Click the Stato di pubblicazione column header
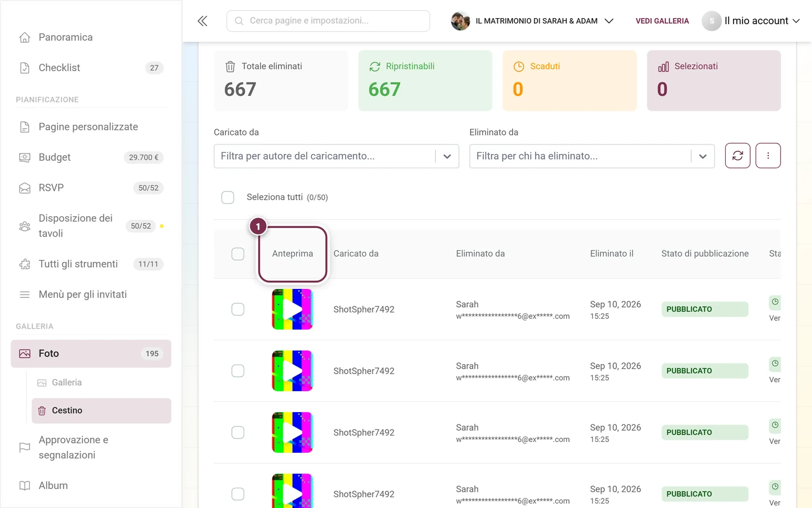 click(705, 254)
